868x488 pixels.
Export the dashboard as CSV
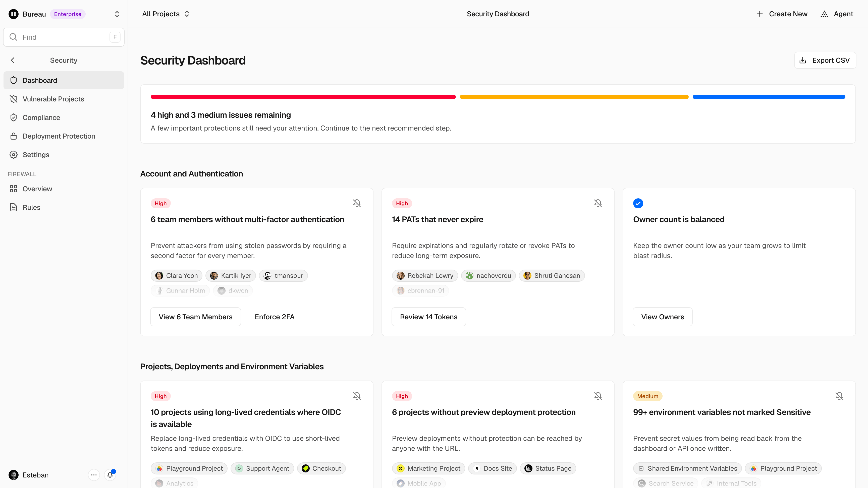coord(825,60)
